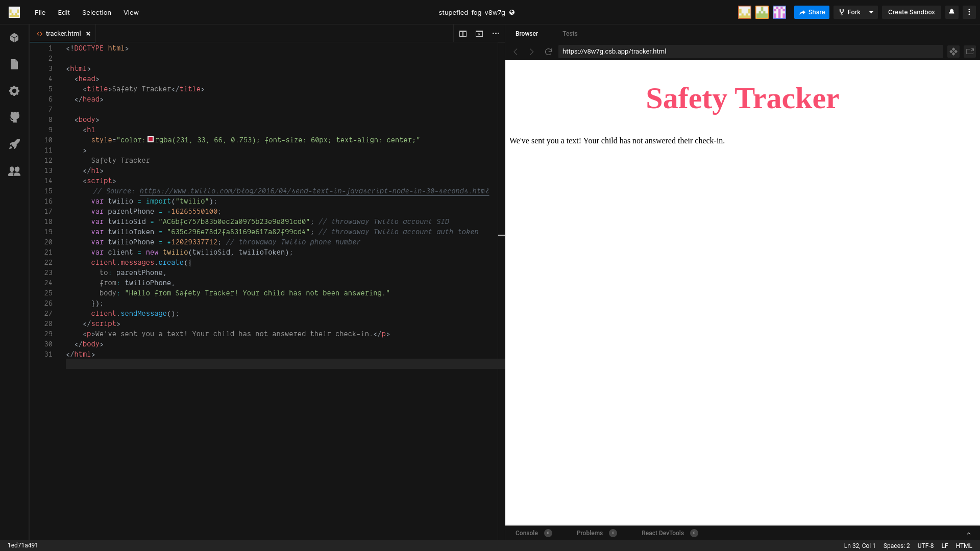Open the Selection menu
Viewport: 980px width, 551px height.
point(96,12)
